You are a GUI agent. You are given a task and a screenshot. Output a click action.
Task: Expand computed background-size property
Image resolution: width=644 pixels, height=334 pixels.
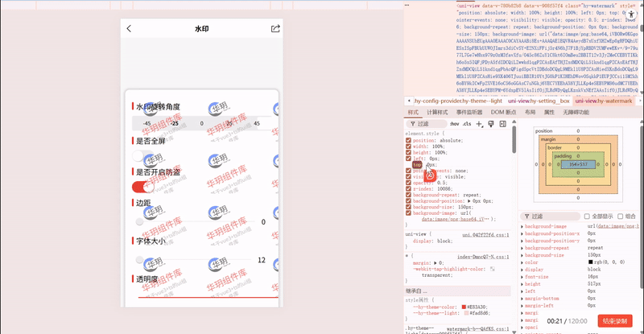[522, 255]
